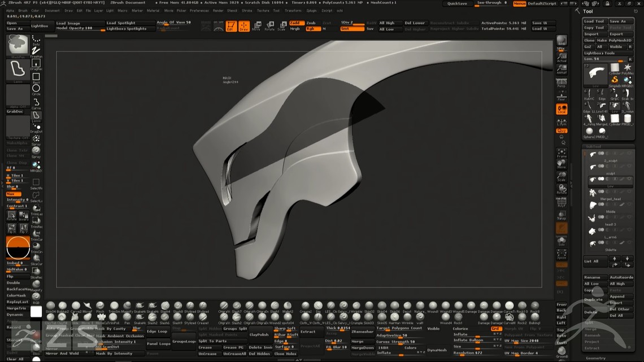
Task: Click the right-shelf Move canvas icon
Action: tap(562, 164)
